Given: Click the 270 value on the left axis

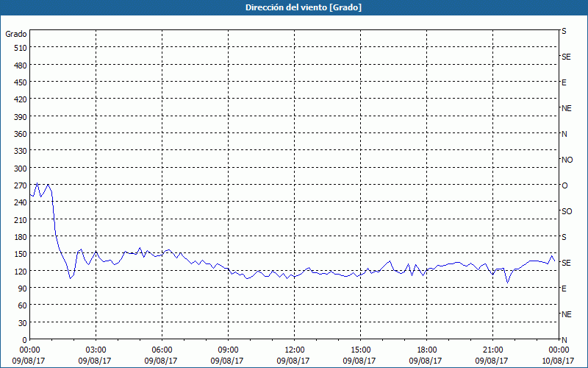Looking at the screenshot, I should 21,185.
